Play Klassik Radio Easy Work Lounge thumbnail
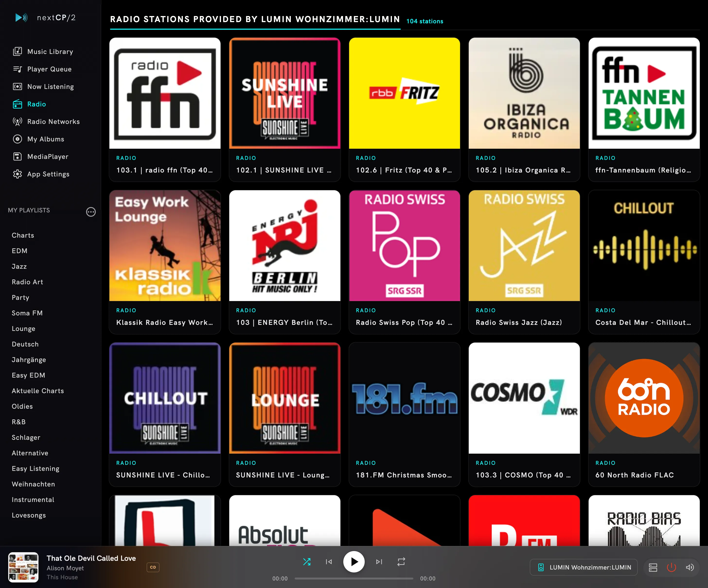The width and height of the screenshot is (708, 588). click(x=165, y=246)
